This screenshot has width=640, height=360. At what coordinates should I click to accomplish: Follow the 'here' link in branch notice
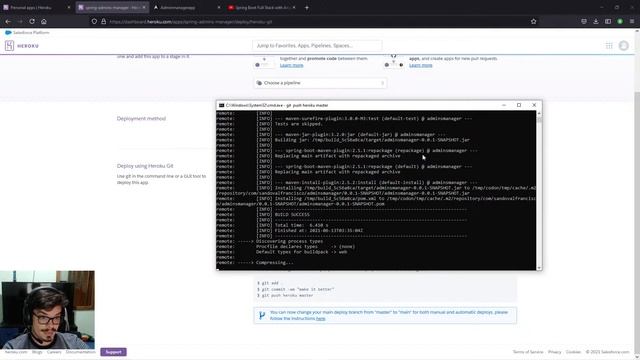click(320, 318)
